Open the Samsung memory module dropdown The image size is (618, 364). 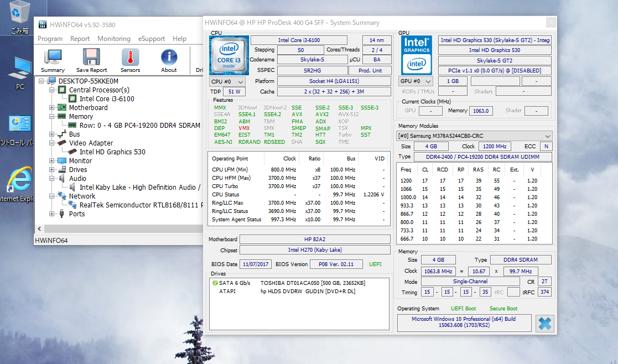(474, 136)
